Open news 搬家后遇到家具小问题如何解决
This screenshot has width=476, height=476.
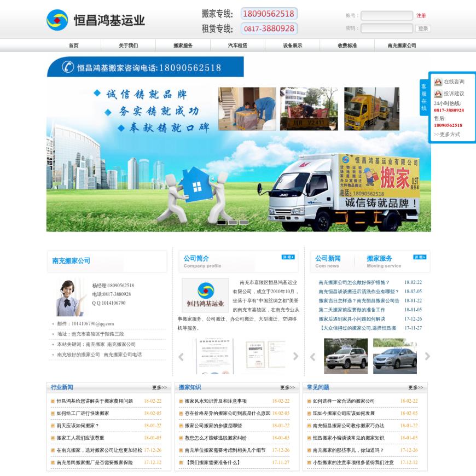coord(352,319)
